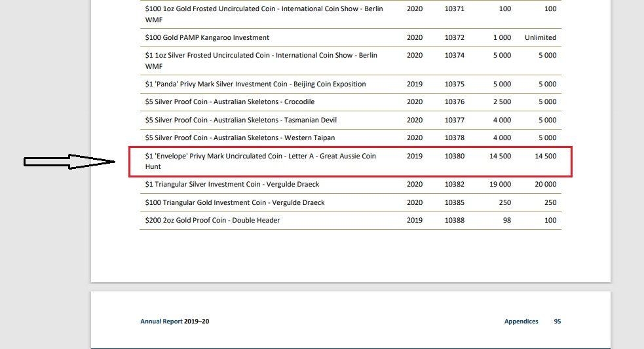
Task: Click the '1 000' value in the Kangaroo row
Action: (502, 38)
